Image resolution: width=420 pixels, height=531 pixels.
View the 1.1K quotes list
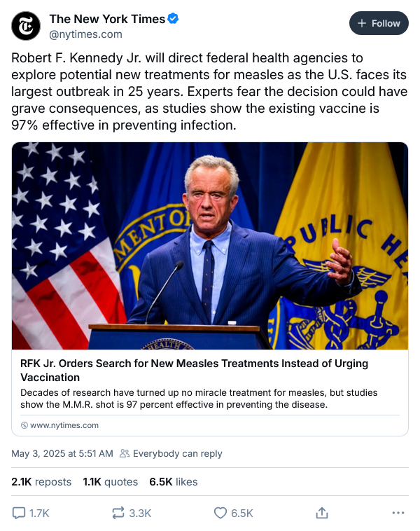click(x=109, y=482)
